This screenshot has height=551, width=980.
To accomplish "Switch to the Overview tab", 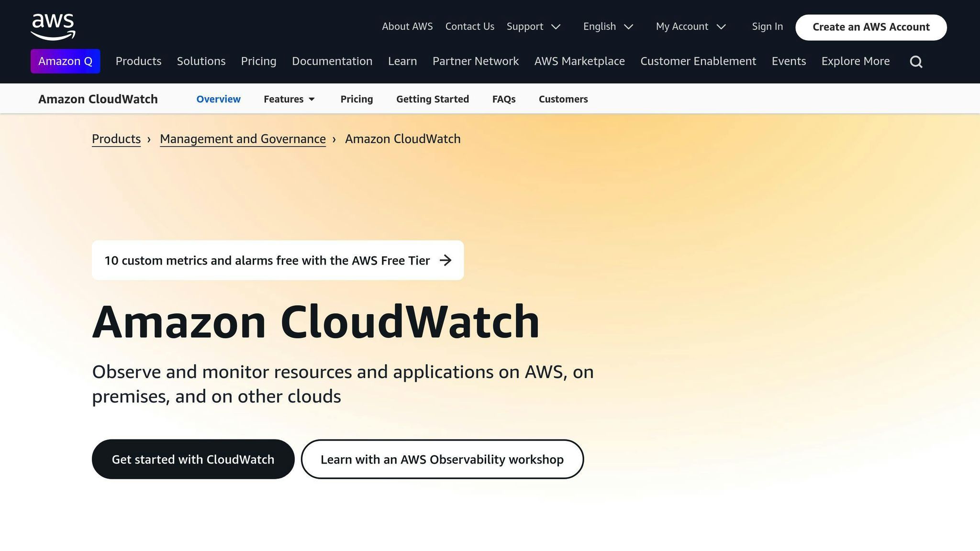I will pos(218,99).
